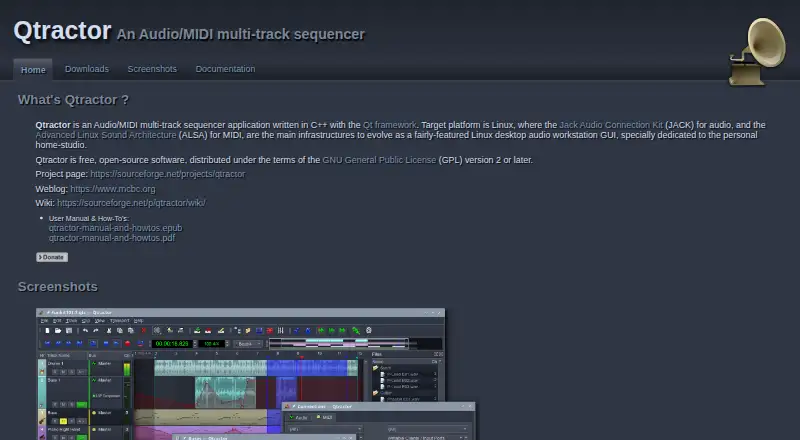Click the "Screenshots" section heading
This screenshot has height=440, width=800.
point(58,287)
